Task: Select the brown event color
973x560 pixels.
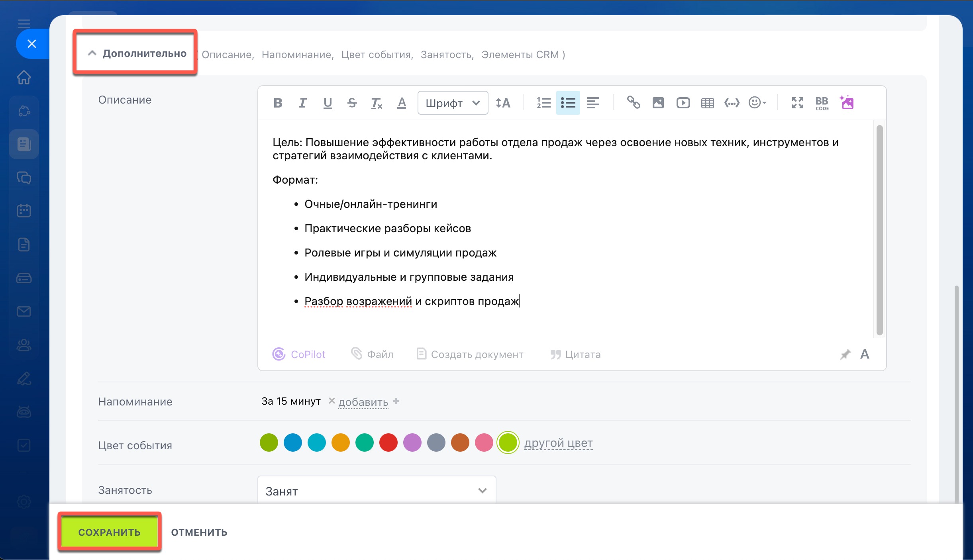Action: pyautogui.click(x=460, y=443)
